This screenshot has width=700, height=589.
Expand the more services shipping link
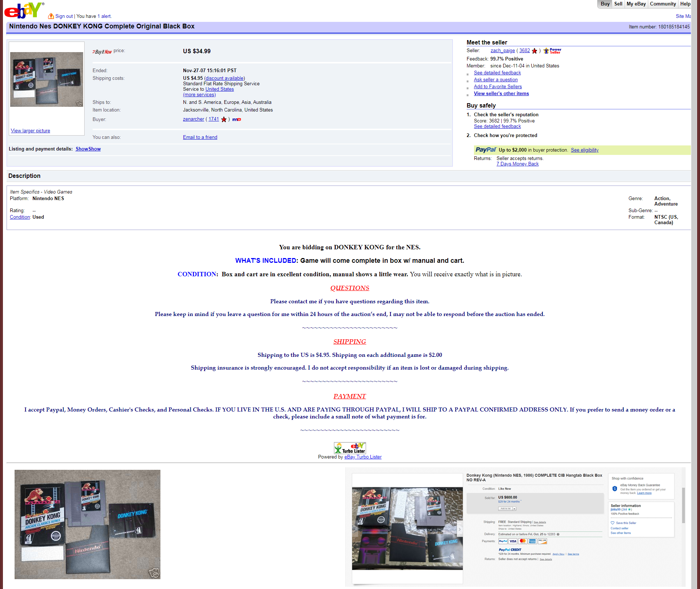point(199,95)
